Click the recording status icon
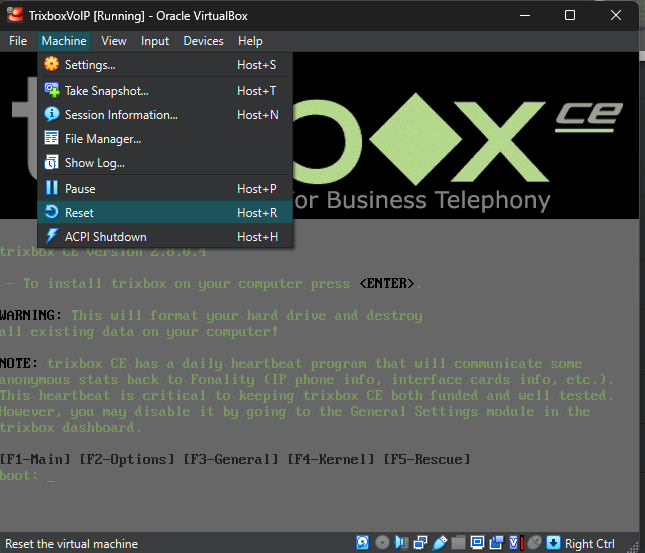This screenshot has height=553, width=645. (x=497, y=543)
